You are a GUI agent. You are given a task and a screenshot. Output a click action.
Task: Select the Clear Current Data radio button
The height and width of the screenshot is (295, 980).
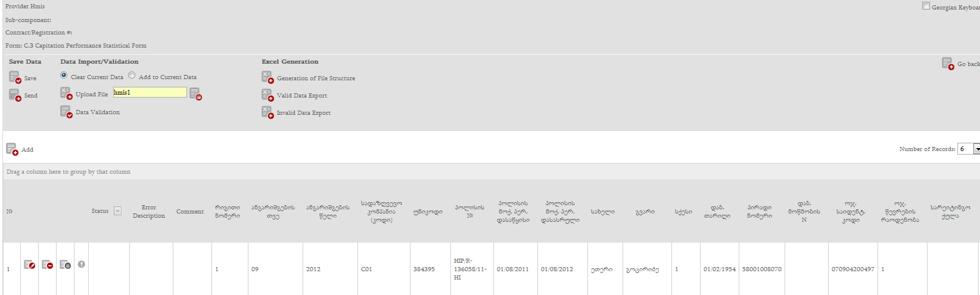(x=64, y=76)
